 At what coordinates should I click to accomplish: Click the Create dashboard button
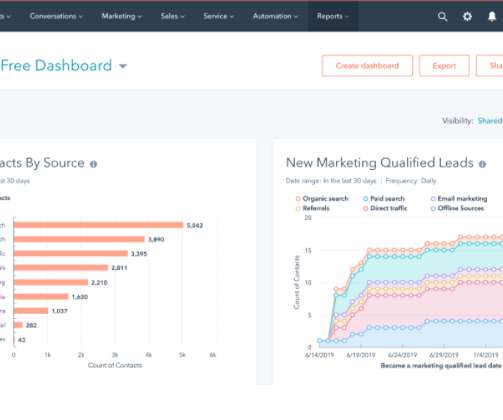point(367,66)
